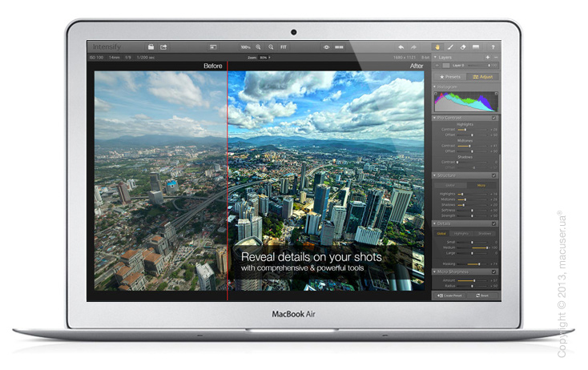Select the Hand move tool
This screenshot has width=588, height=370.
[x=437, y=47]
